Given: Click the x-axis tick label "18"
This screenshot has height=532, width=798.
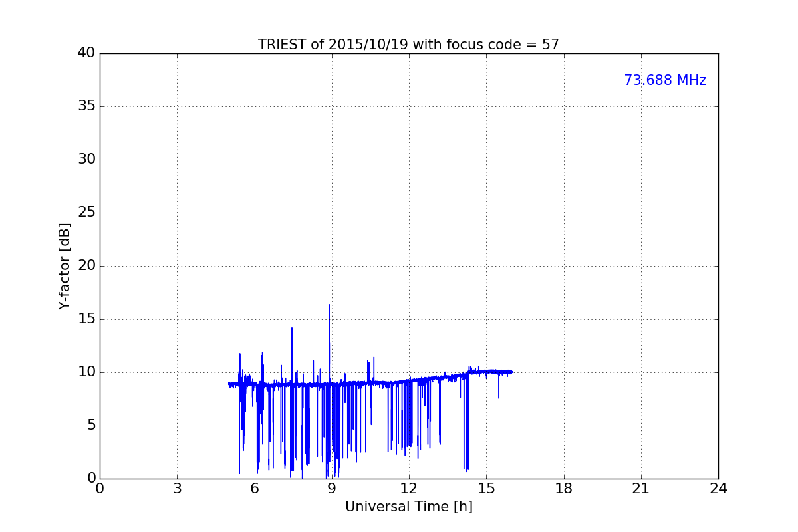Looking at the screenshot, I should (x=564, y=489).
